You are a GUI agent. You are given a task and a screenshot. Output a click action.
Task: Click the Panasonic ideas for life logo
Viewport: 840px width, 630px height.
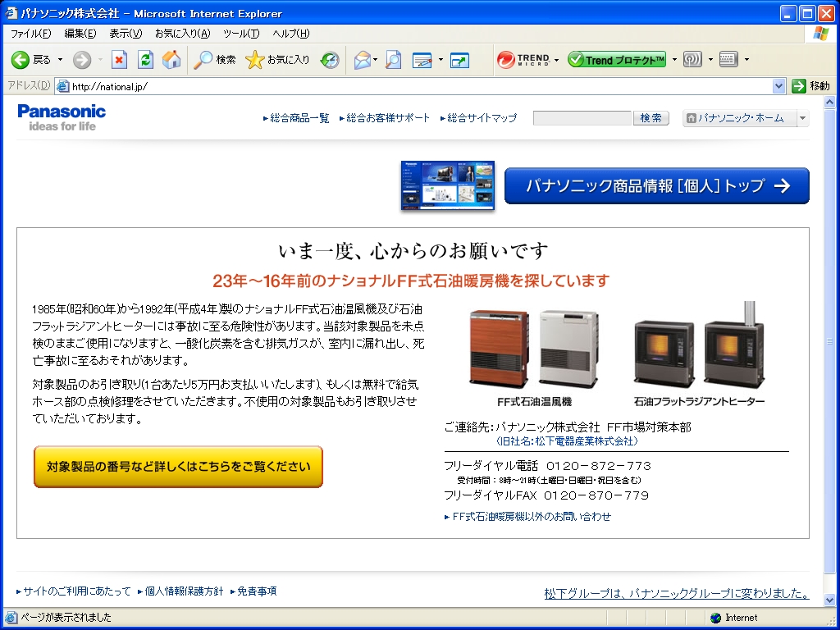[x=62, y=118]
